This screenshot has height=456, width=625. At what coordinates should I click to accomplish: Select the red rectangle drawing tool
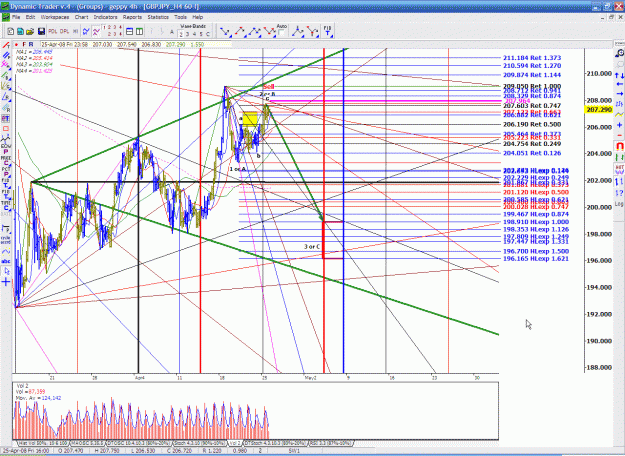point(6,128)
